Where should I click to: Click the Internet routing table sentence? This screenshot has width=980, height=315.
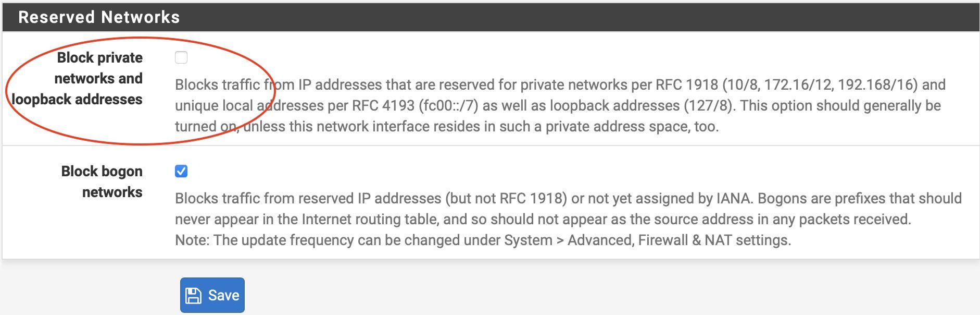[543, 220]
